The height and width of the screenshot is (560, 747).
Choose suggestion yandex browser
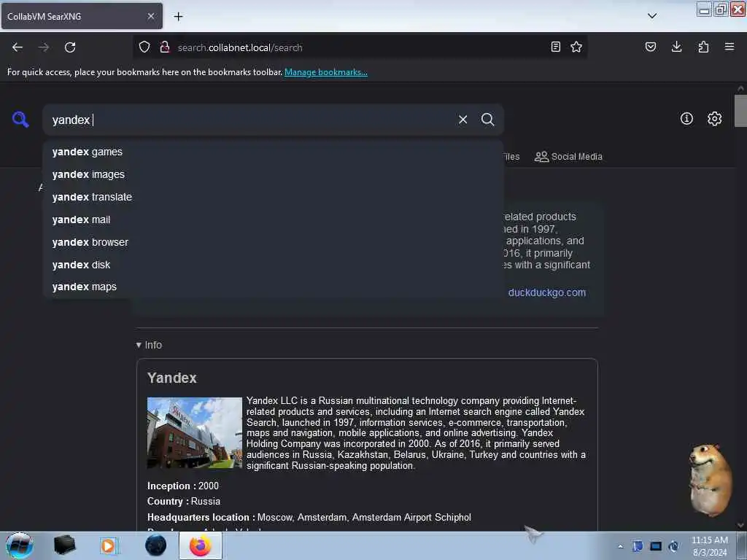click(273, 242)
